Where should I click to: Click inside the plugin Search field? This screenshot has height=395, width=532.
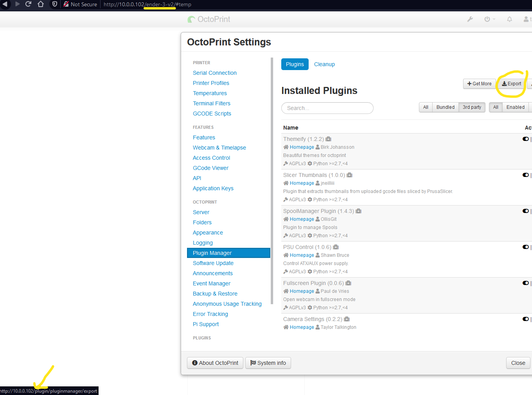pyautogui.click(x=327, y=108)
